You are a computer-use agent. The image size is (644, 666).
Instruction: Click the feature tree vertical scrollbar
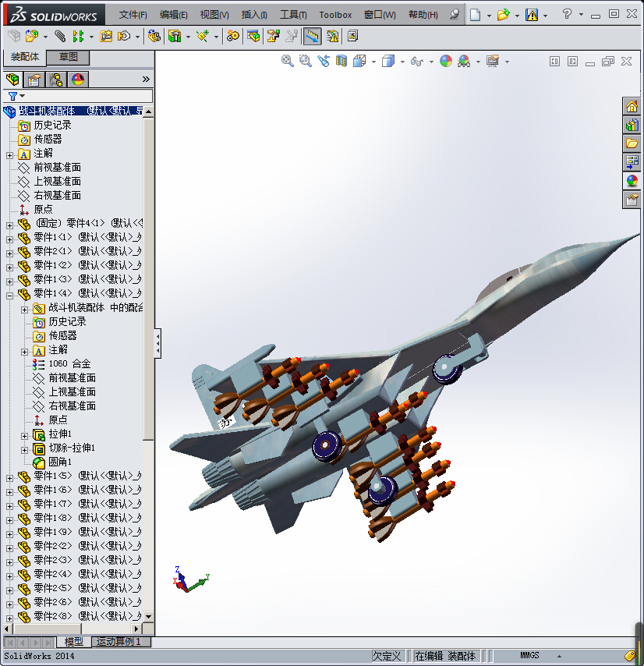click(x=148, y=279)
